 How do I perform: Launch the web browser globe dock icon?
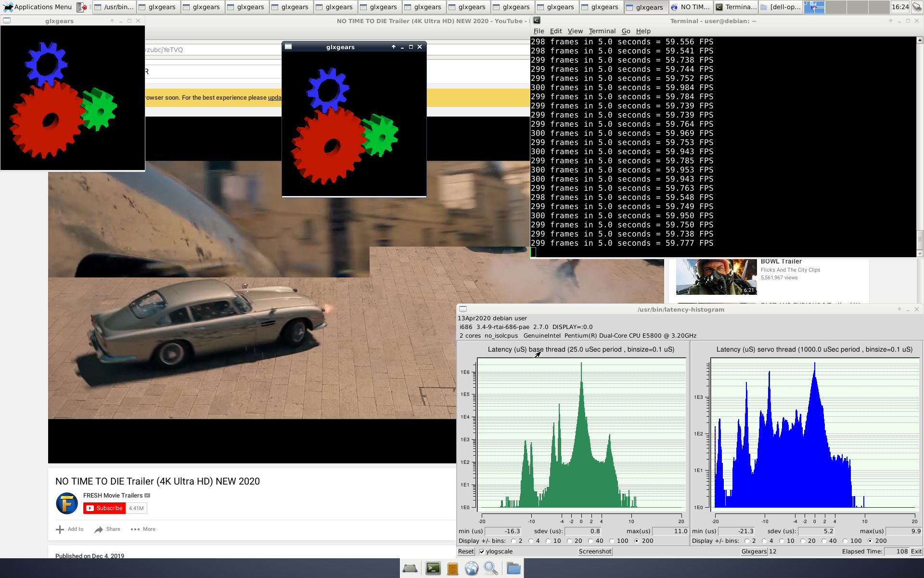pos(472,568)
